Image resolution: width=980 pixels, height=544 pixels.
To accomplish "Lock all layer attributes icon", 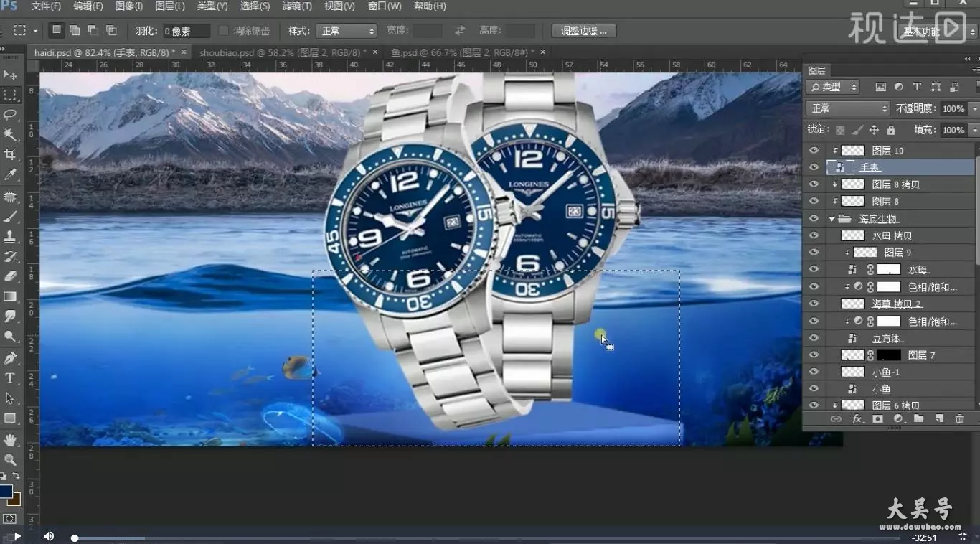I will pyautogui.click(x=891, y=130).
